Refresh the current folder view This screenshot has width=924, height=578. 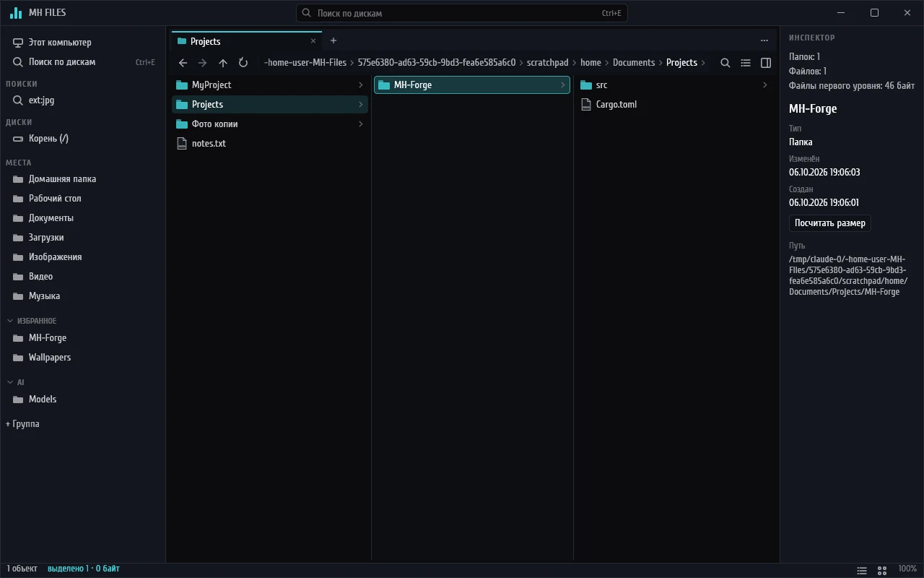(x=243, y=63)
